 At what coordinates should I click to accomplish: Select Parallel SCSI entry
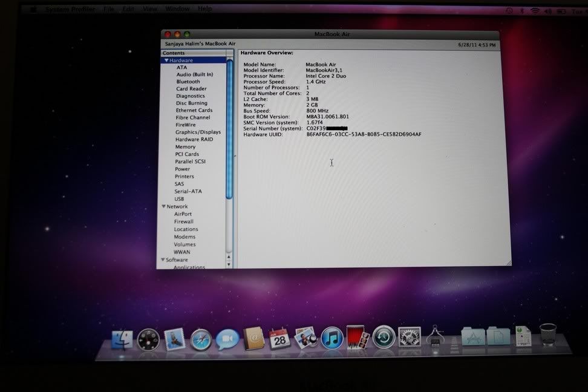pyautogui.click(x=190, y=162)
